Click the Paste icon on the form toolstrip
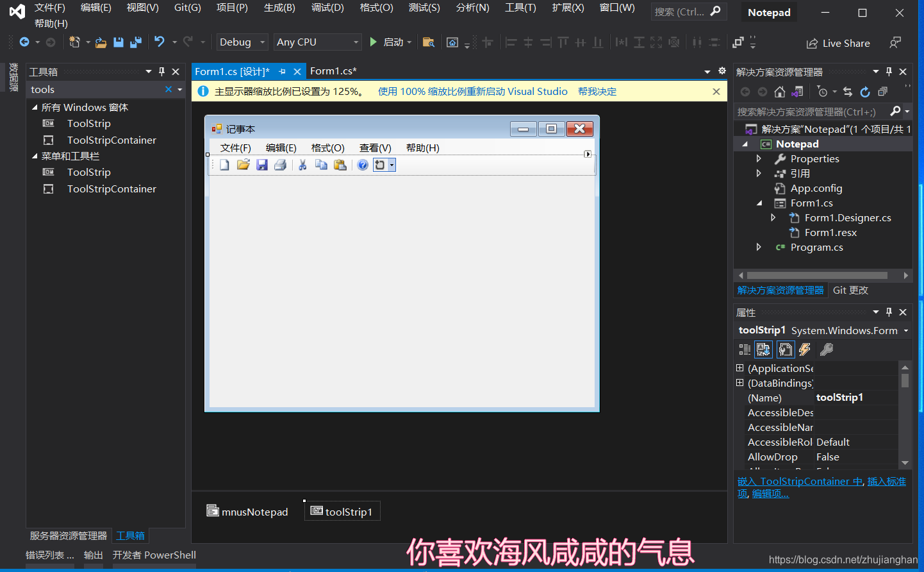Viewport: 924px width, 572px height. point(340,165)
